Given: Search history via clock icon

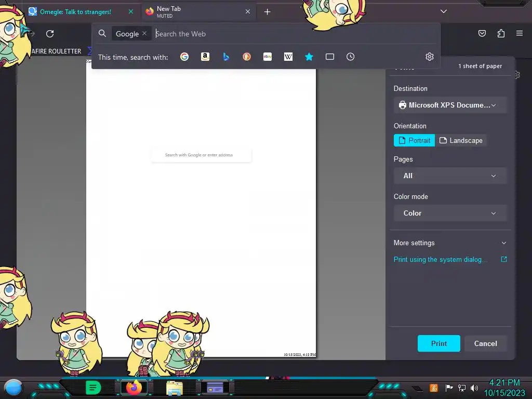Looking at the screenshot, I should point(351,57).
